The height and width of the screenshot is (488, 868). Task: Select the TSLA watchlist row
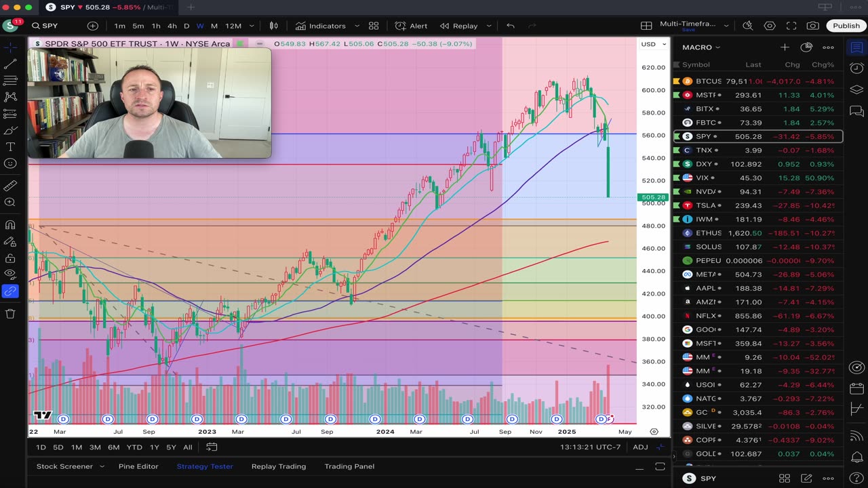coord(757,205)
